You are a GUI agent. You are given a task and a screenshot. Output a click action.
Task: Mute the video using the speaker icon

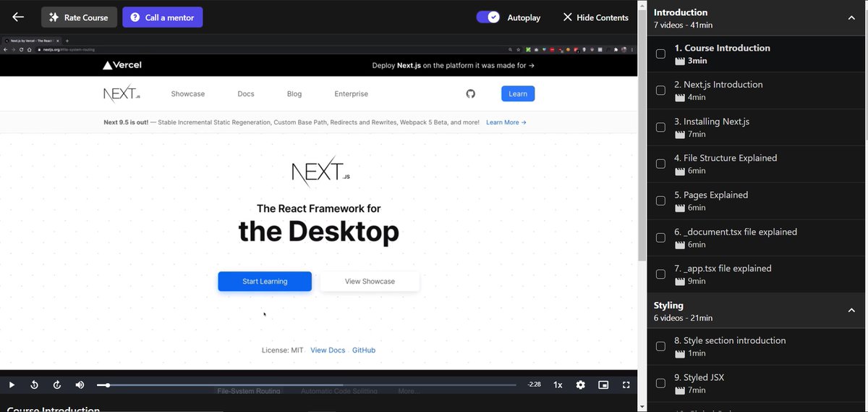[80, 385]
